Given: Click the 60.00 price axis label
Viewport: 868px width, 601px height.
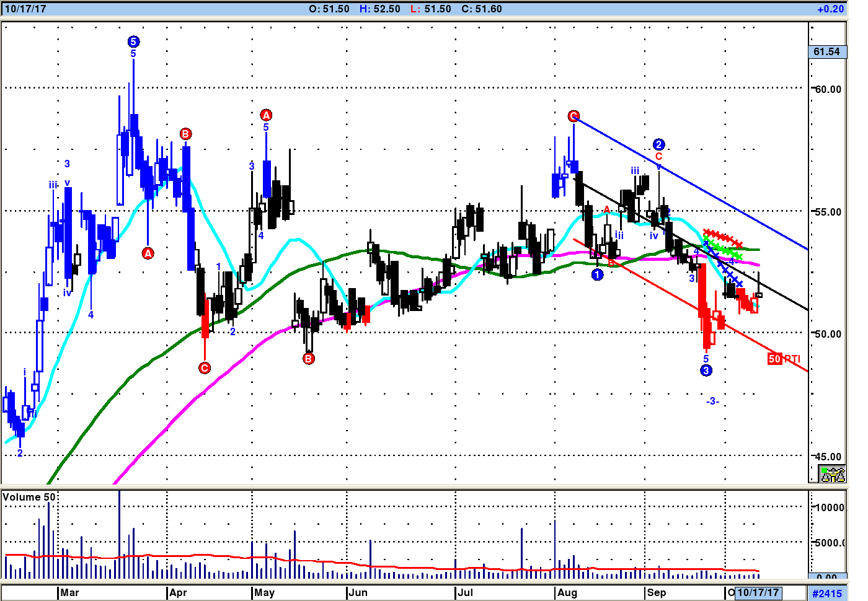Looking at the screenshot, I should pos(828,89).
